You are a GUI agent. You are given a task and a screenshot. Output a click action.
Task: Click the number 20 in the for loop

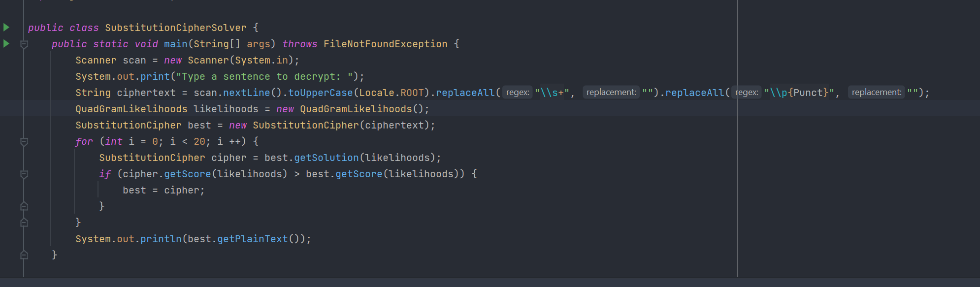pyautogui.click(x=199, y=142)
